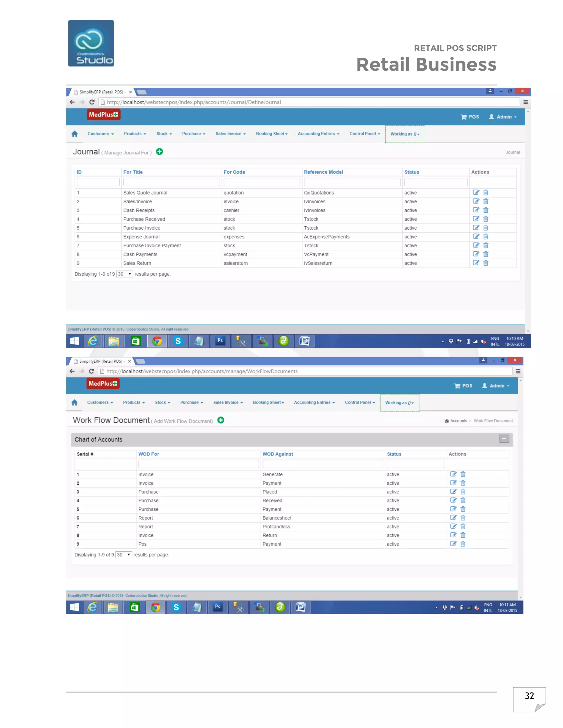Reload the DefineJournal browser page
563x728 pixels.
pos(92,102)
